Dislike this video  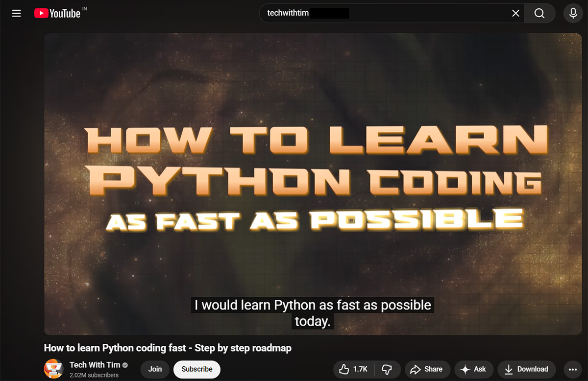(388, 369)
